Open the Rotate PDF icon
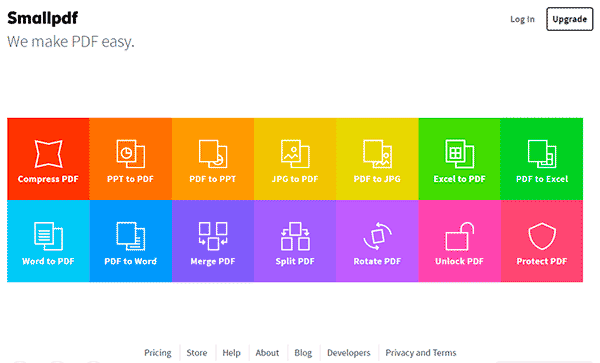The height and width of the screenshot is (363, 600). (x=377, y=236)
